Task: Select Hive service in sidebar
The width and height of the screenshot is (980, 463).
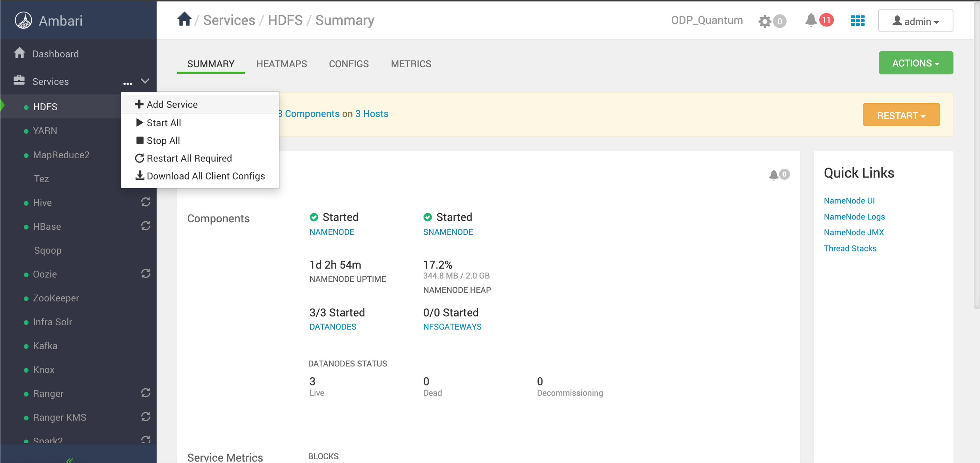Action: click(42, 202)
